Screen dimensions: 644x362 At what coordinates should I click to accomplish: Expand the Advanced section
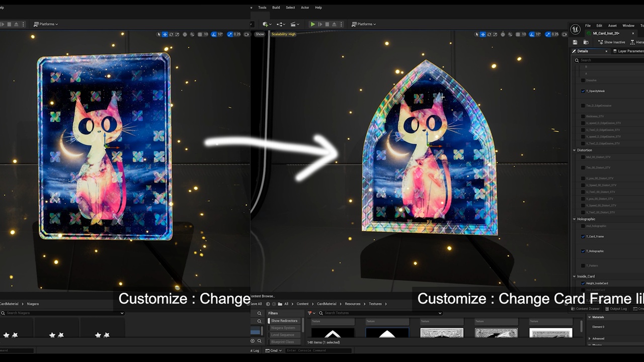590,338
